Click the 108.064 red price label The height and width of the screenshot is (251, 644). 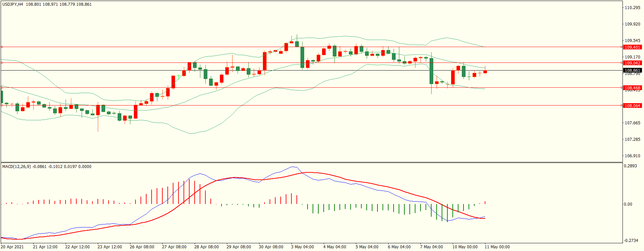click(x=632, y=106)
